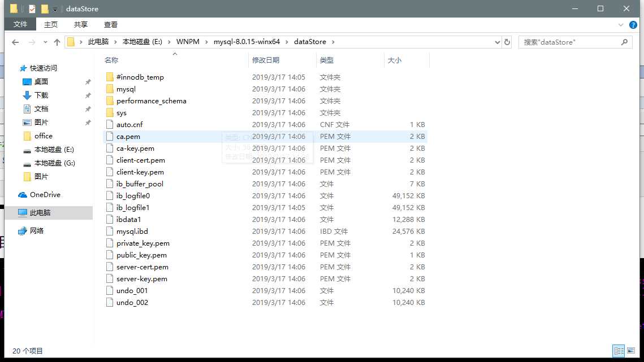This screenshot has height=362, width=644.
Task: Open the Share ribbon tab
Action: click(x=81, y=25)
